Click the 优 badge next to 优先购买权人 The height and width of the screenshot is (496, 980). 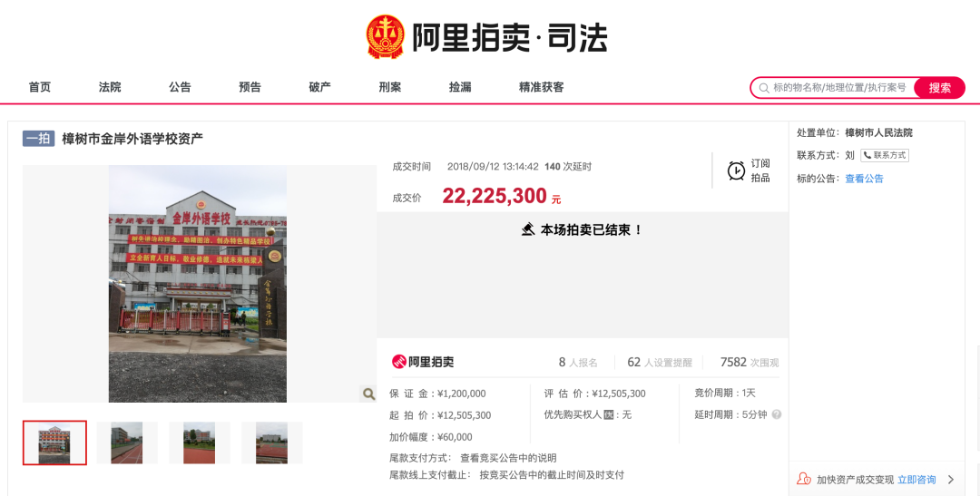click(x=609, y=414)
